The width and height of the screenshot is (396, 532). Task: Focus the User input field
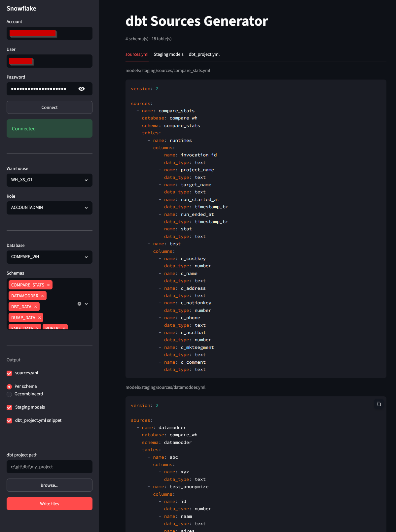click(50, 61)
